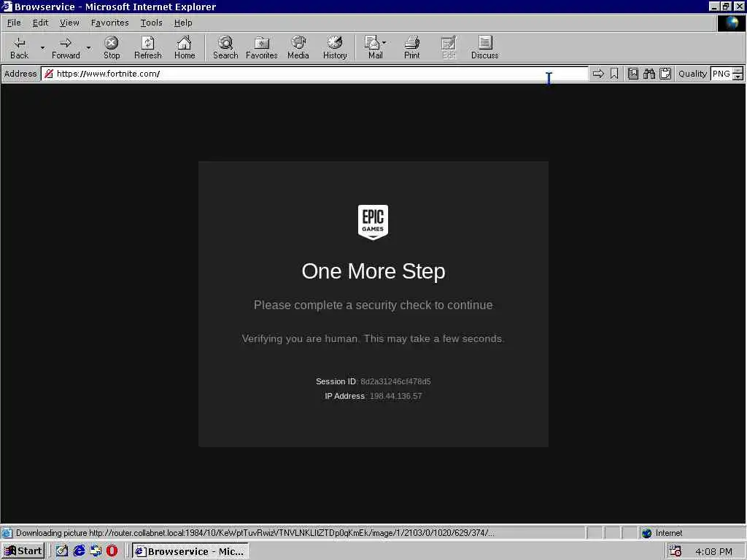Screen dimensions: 747x560
Task: Click the show desktop quick launch icon
Action: pos(96,551)
